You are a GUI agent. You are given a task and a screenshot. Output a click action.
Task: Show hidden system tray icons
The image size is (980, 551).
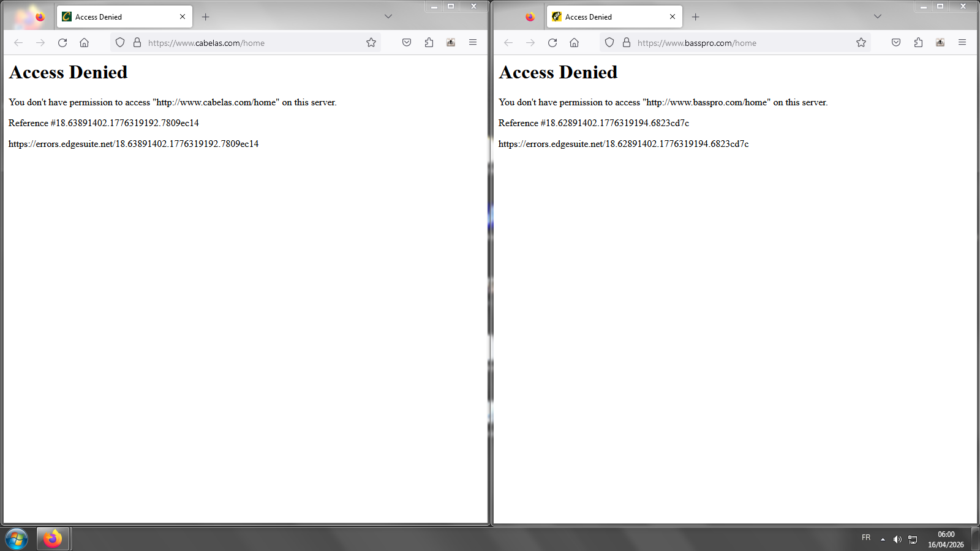coord(883,539)
